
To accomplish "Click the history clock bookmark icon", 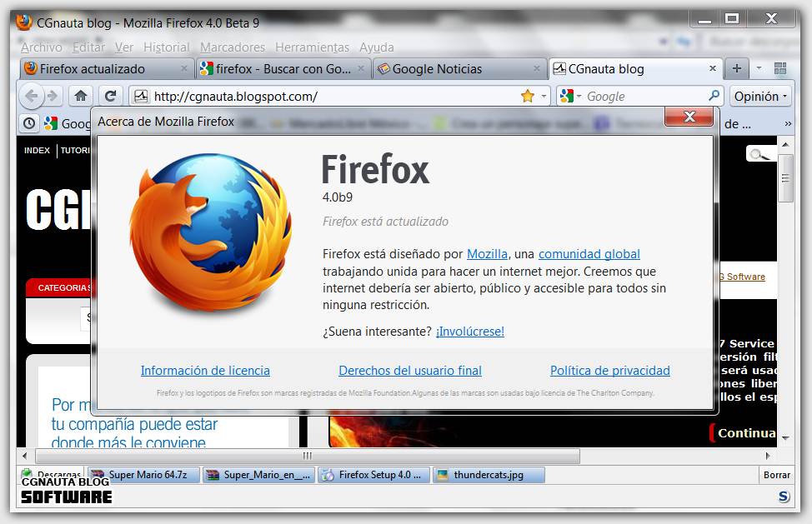I will (29, 123).
